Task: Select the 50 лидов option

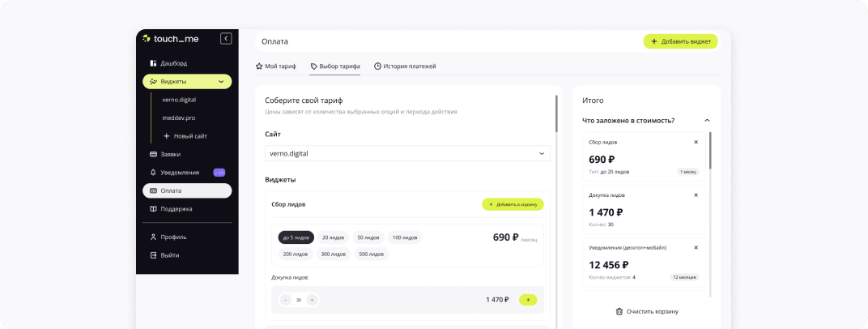Action: 368,237
